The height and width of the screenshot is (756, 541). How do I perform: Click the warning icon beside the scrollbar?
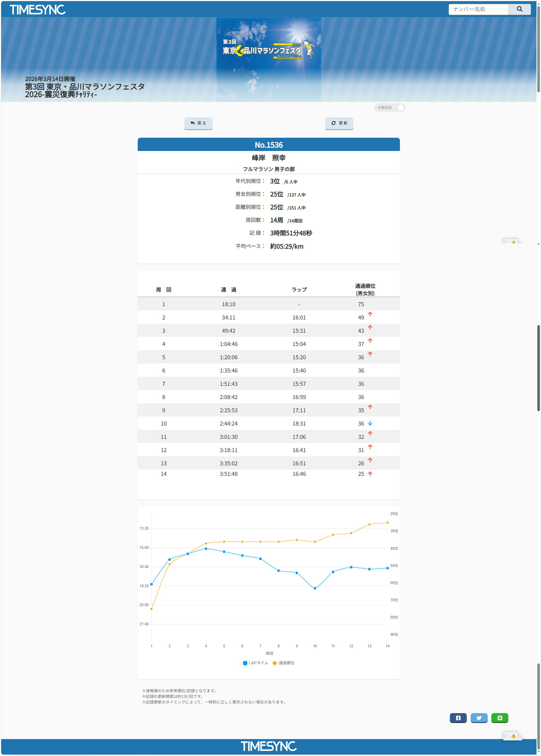point(513,242)
